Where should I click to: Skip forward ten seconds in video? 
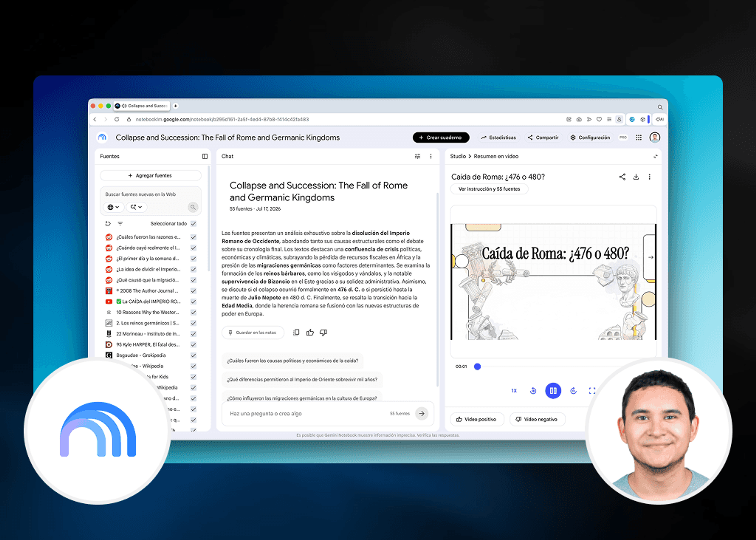(573, 391)
